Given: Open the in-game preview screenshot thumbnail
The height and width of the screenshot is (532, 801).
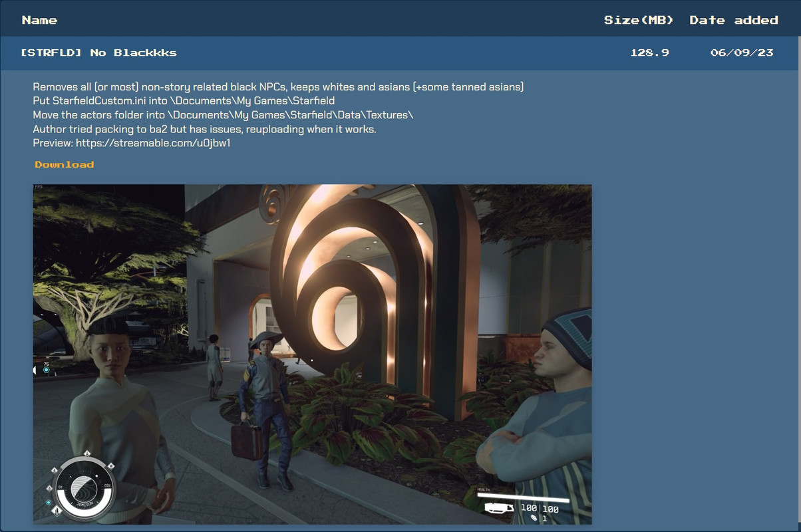Looking at the screenshot, I should pyautogui.click(x=312, y=354).
